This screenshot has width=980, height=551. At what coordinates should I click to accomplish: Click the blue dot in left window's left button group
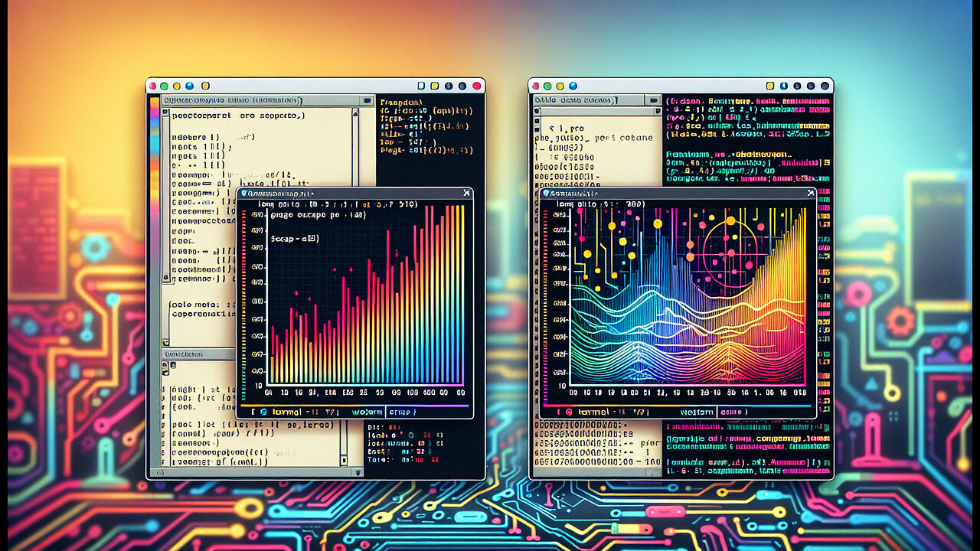click(x=189, y=86)
